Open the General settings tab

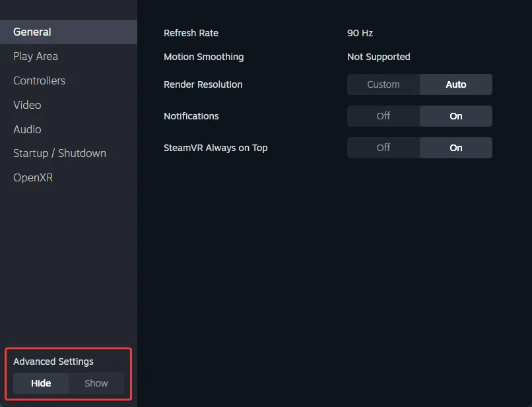tap(32, 32)
